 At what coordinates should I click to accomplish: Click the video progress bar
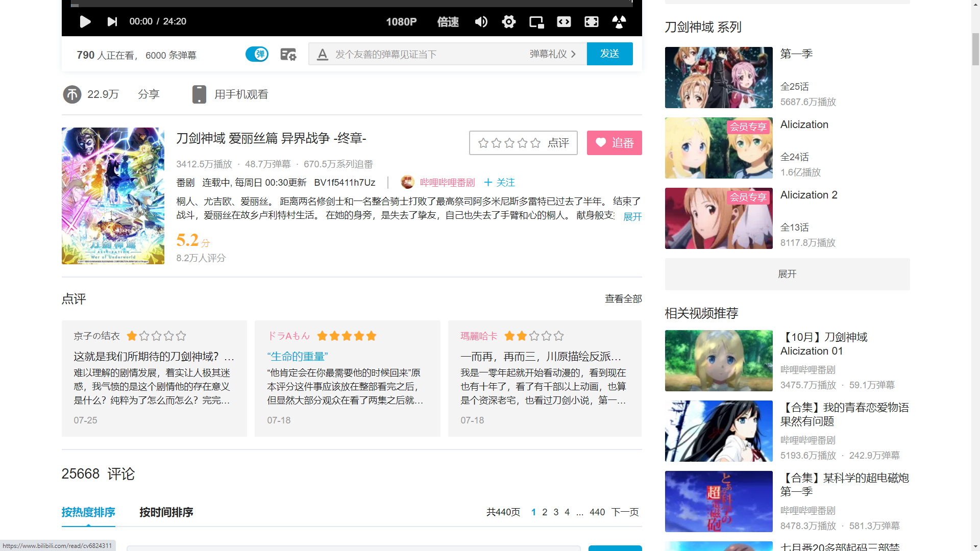(x=352, y=5)
